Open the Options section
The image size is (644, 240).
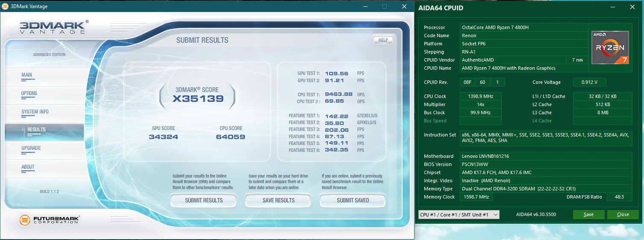pyautogui.click(x=29, y=94)
